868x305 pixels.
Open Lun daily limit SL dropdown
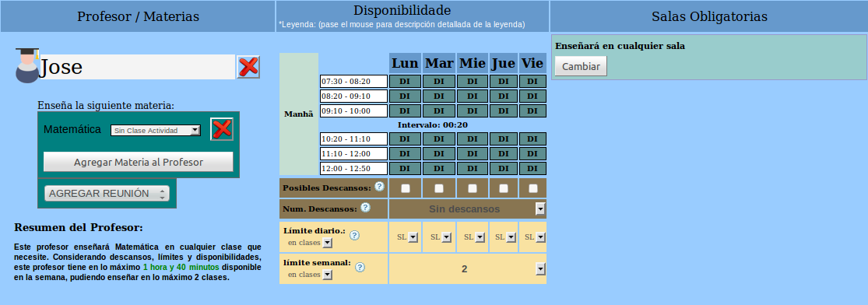[x=406, y=237]
